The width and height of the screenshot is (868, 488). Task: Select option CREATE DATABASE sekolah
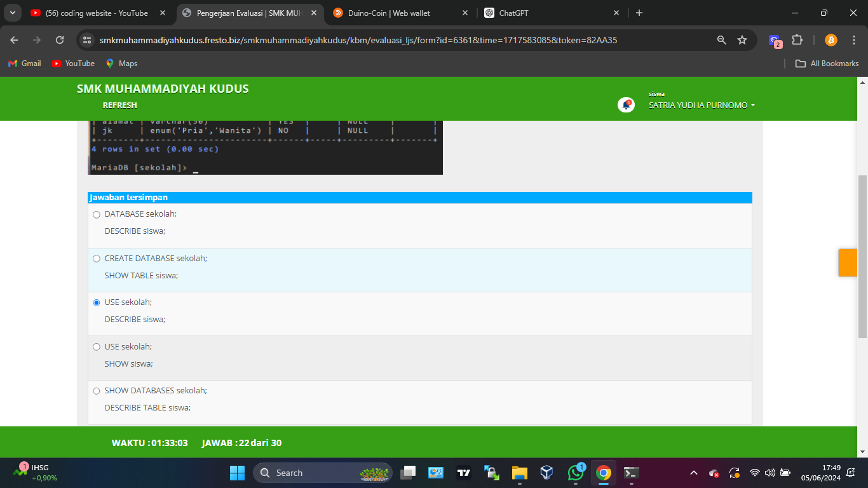point(97,259)
